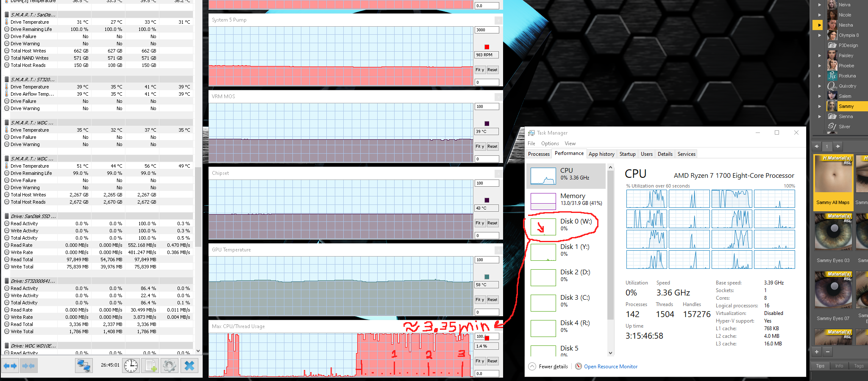Expand the Sienna tree item
This screenshot has height=381, width=868.
click(x=819, y=116)
